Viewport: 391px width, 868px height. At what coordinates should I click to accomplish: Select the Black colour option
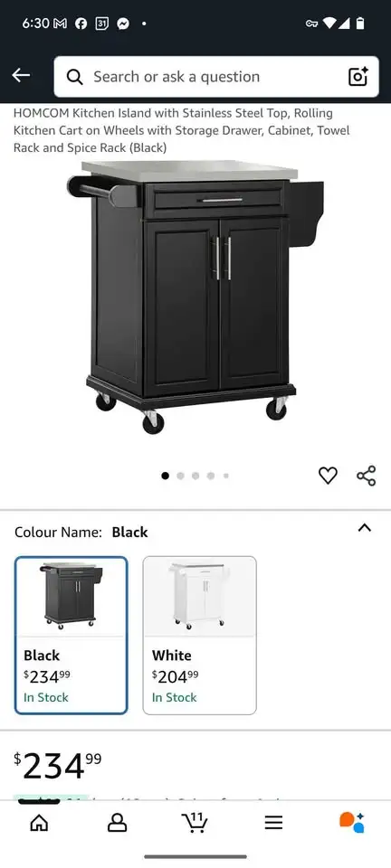71,636
